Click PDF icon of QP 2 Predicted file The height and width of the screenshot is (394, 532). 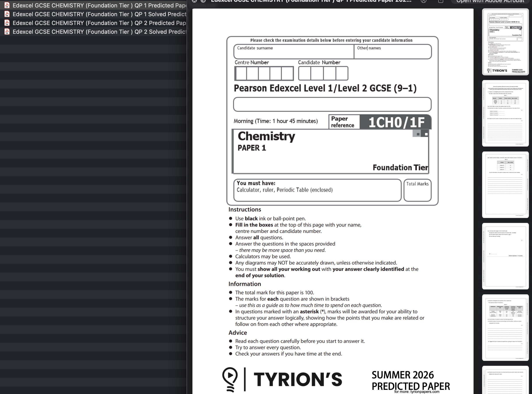click(x=7, y=23)
